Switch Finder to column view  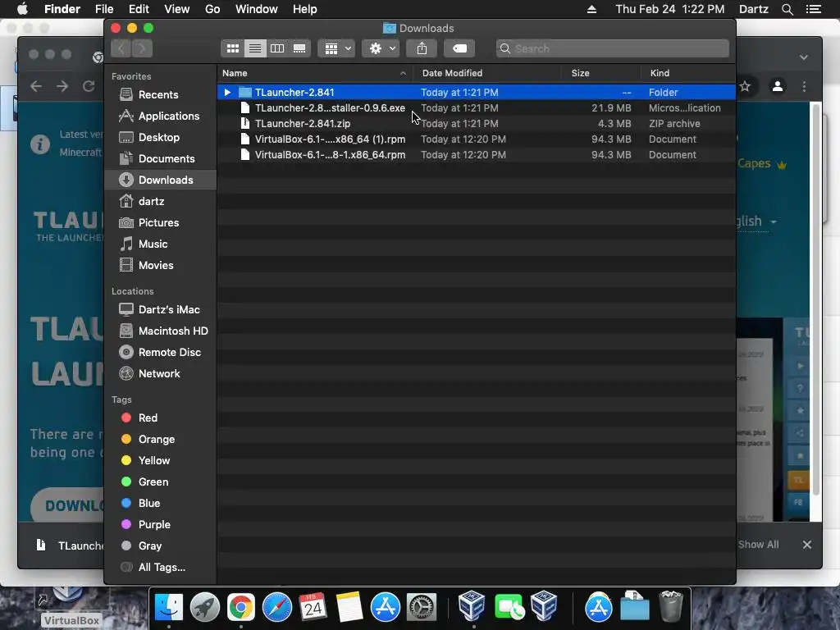pos(277,48)
